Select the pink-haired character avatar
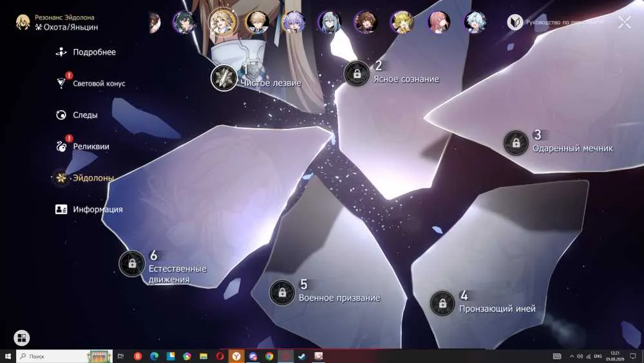The height and width of the screenshot is (363, 644). click(x=438, y=22)
